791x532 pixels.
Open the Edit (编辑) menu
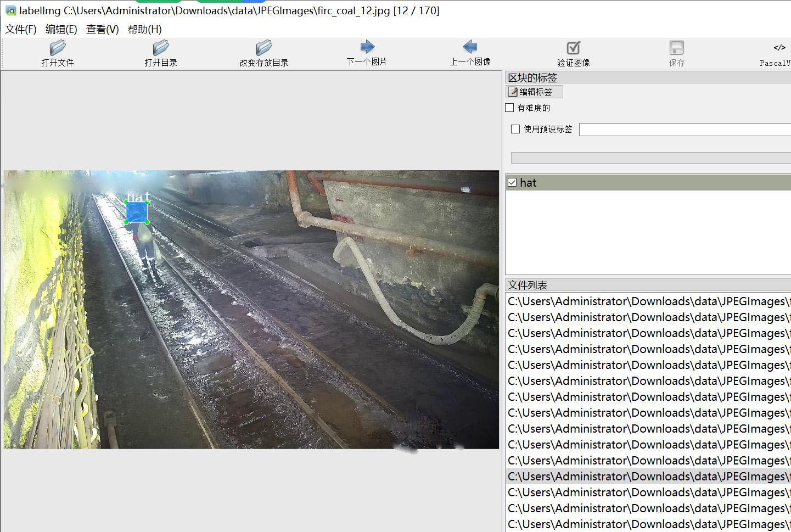pos(61,29)
